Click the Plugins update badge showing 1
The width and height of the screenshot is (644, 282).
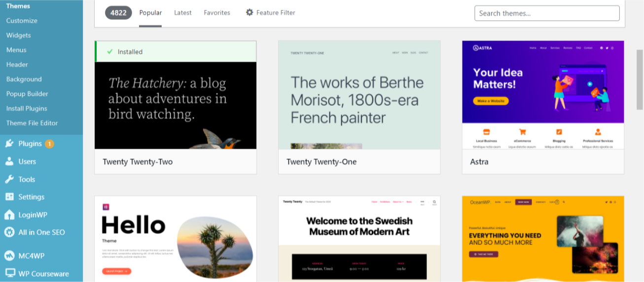(x=49, y=144)
